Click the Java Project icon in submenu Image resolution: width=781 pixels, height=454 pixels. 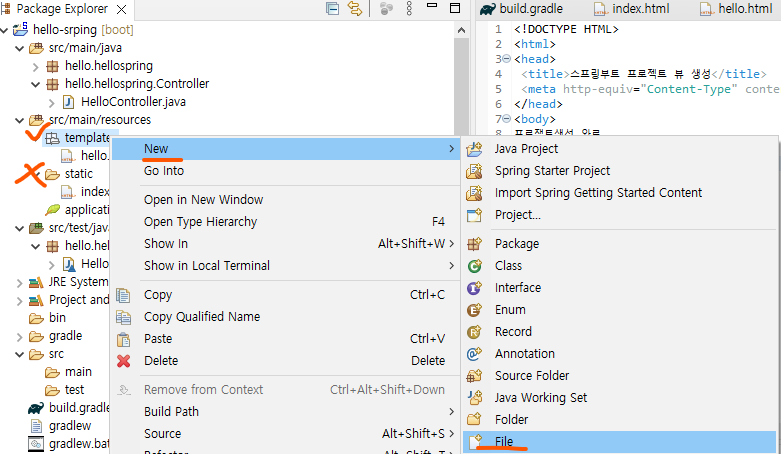pos(474,149)
